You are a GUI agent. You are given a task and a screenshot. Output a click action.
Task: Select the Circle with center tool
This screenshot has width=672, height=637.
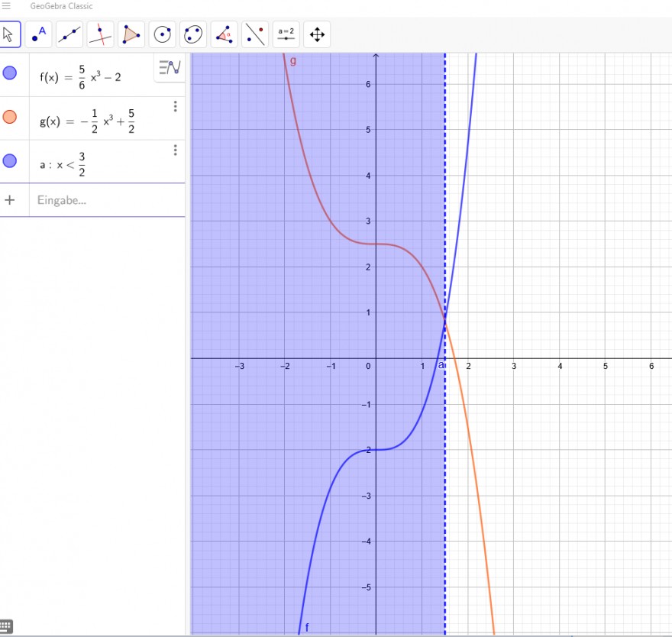162,34
